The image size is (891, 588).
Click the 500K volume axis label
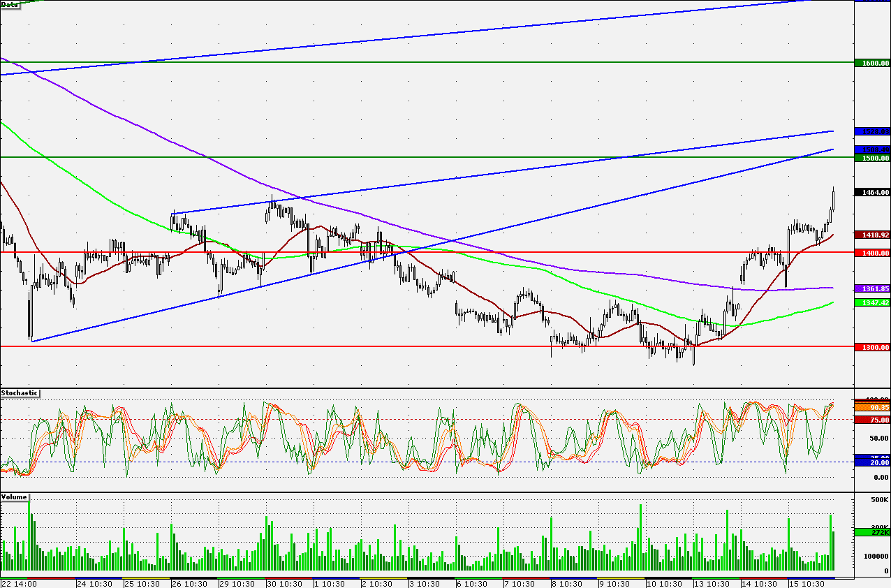(879, 500)
